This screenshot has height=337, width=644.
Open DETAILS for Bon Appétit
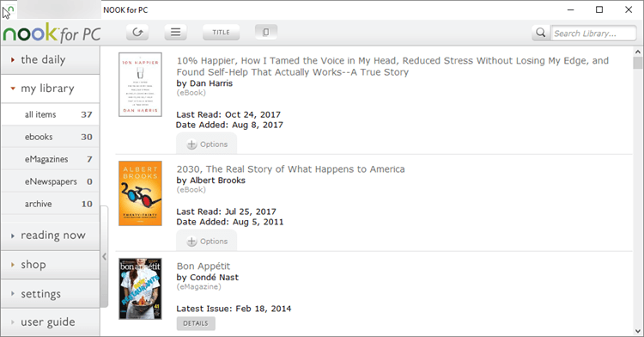(196, 323)
